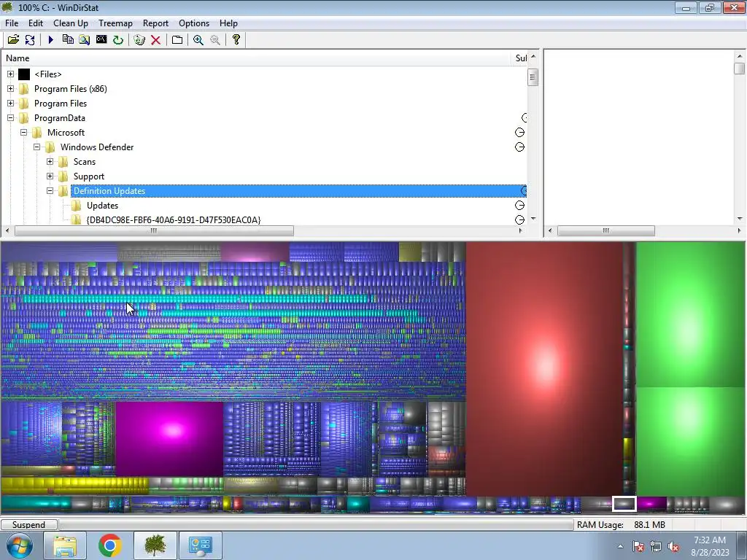Open the Treemap menu
Screen dimensions: 747x560
pyautogui.click(x=115, y=23)
